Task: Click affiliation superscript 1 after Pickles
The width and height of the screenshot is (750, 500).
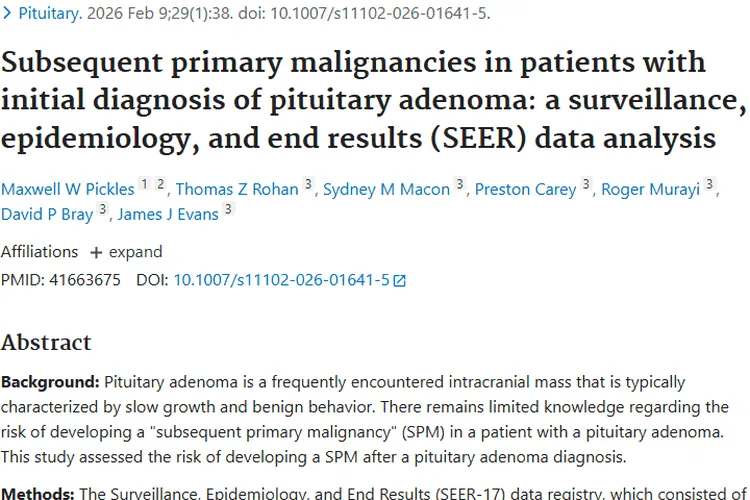Action: [x=143, y=184]
